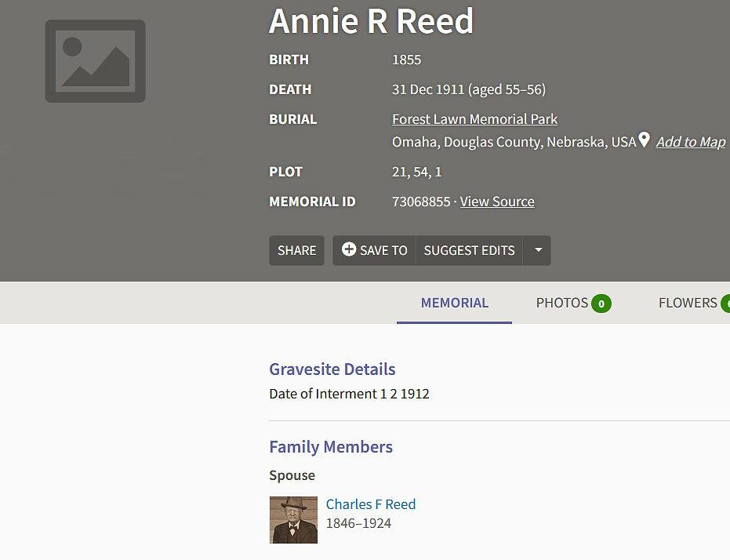Open Charles F Reed's memorial link
The image size is (730, 560).
(371, 504)
